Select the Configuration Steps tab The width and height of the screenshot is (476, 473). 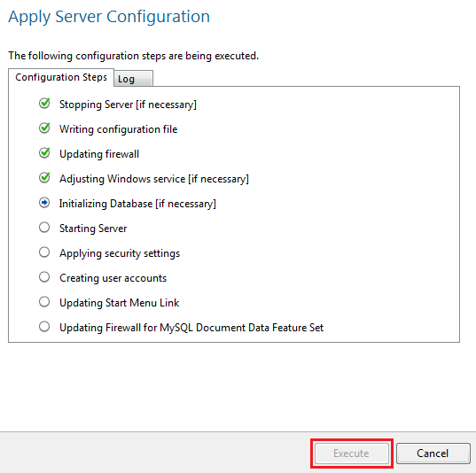click(61, 77)
